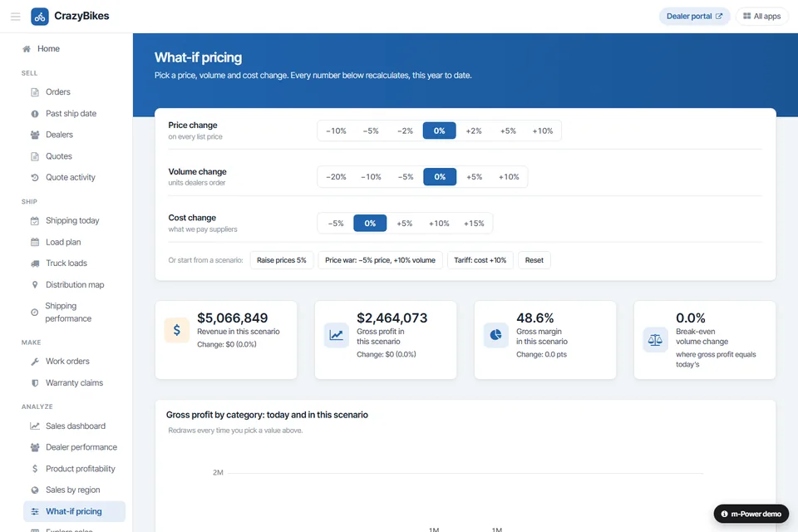This screenshot has height=532, width=798.
Task: Set price change to −2%
Action: tap(405, 131)
